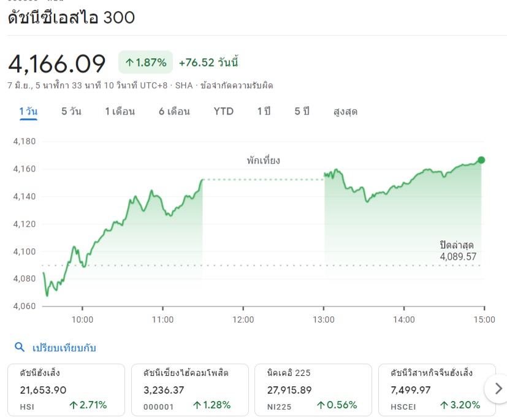This screenshot has height=420, width=507.
Task: Click the 12:00 lunch-break point on chart
Action: pos(243,179)
